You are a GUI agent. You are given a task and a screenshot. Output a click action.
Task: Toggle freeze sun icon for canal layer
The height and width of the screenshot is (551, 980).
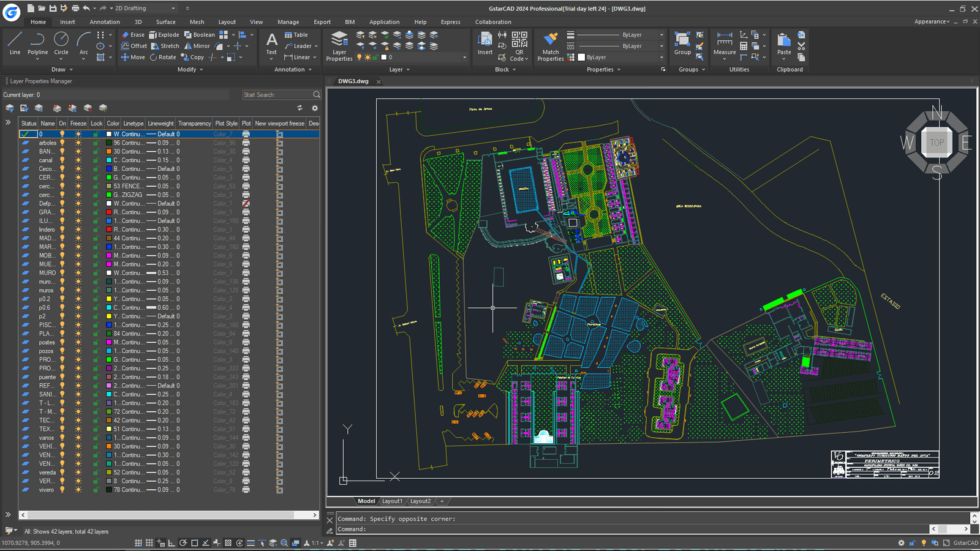tap(78, 160)
